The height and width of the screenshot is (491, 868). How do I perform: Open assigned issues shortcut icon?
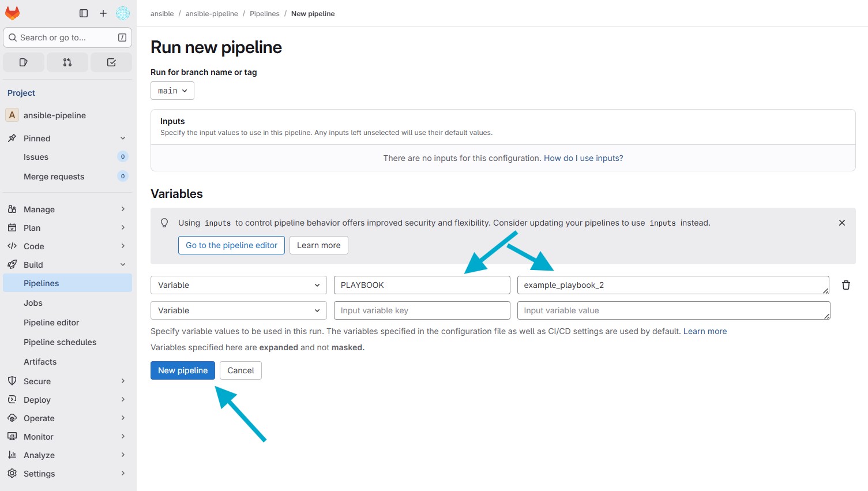[x=24, y=62]
